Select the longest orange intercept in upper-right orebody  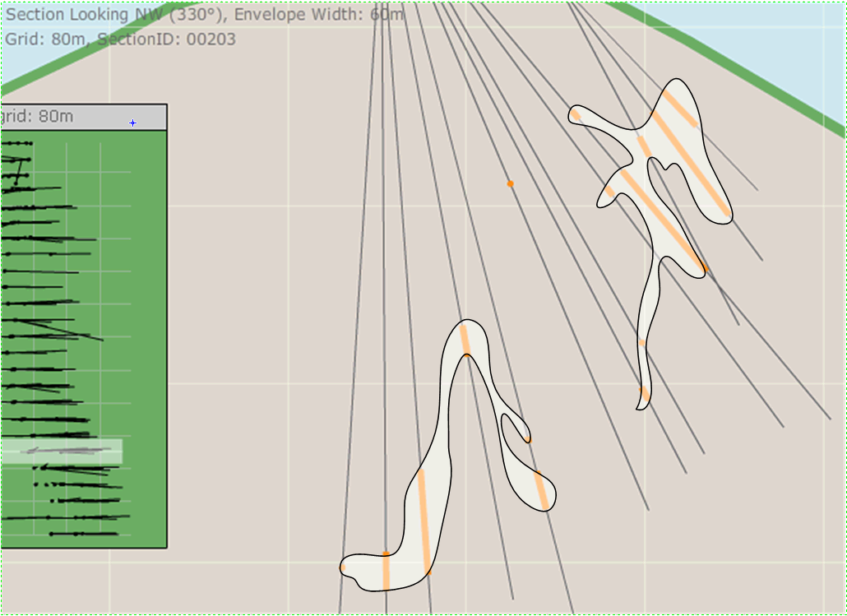(664, 220)
